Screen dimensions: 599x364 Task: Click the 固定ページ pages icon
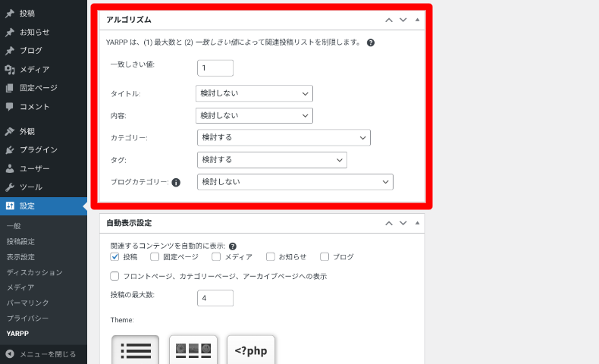10,88
